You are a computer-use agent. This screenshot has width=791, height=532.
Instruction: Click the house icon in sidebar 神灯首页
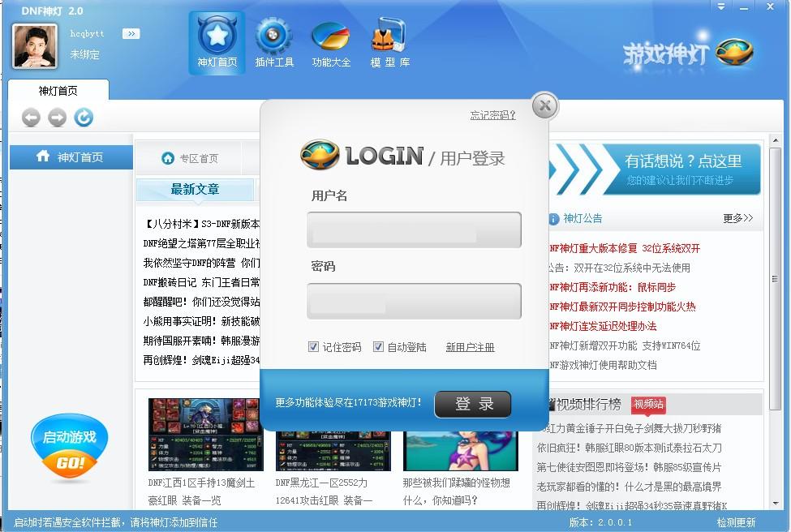[43, 157]
